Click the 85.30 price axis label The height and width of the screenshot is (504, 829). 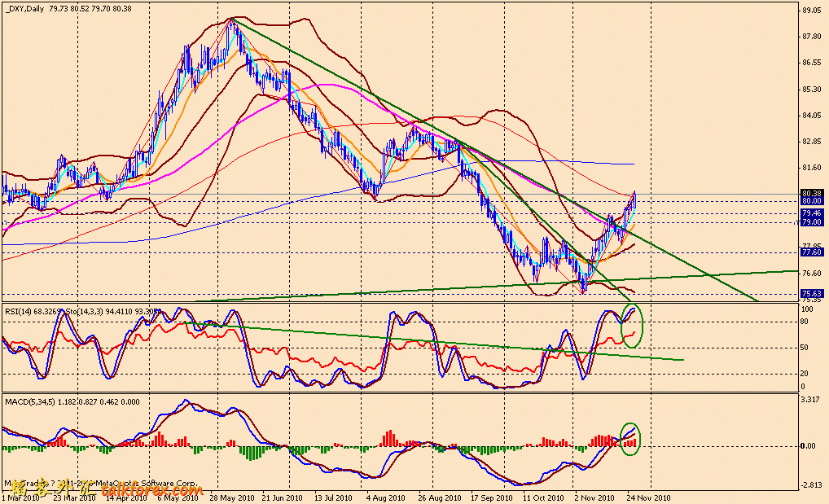pos(812,89)
